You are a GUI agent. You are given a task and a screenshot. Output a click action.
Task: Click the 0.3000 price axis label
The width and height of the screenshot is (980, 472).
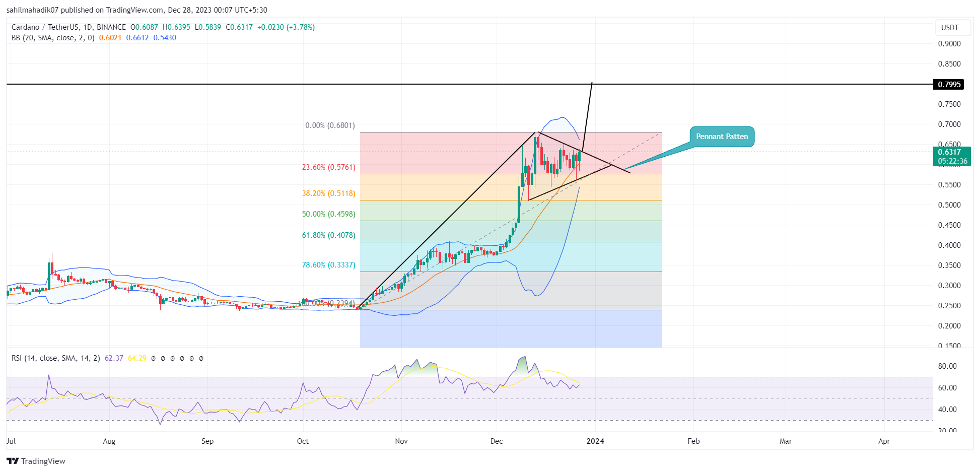click(949, 286)
